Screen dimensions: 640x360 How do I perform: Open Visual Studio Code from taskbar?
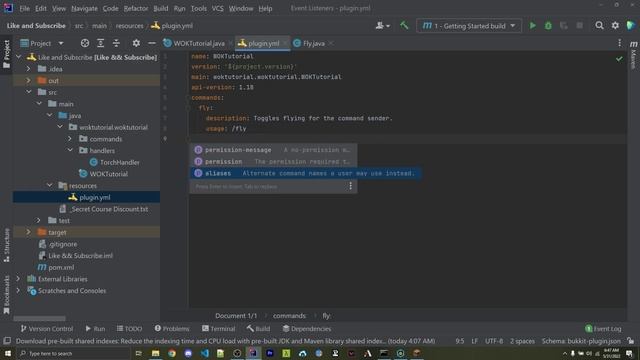coord(204,353)
